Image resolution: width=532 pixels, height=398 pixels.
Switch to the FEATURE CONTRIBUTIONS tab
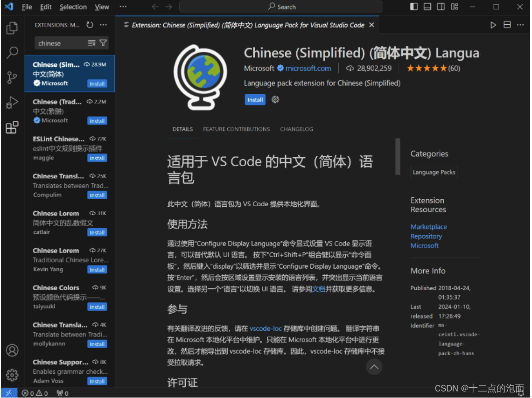[x=236, y=129]
